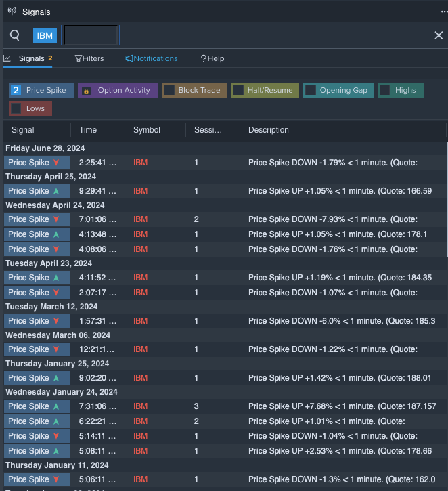Click the Help question mark icon
The image size is (448, 491).
click(x=203, y=59)
